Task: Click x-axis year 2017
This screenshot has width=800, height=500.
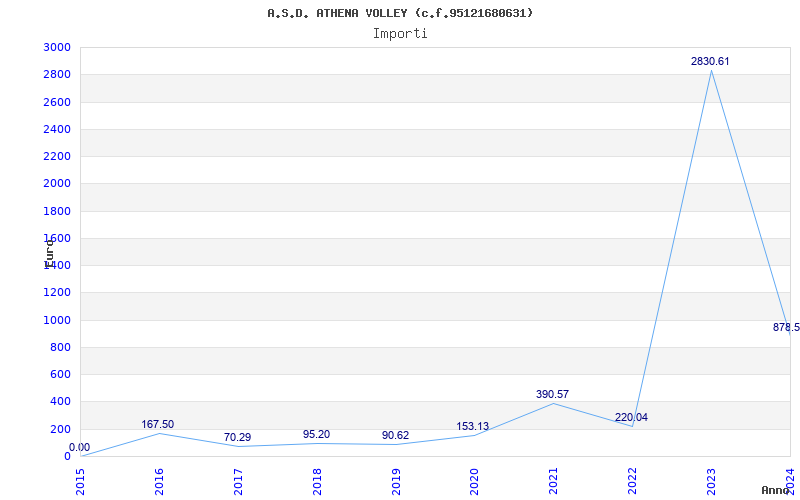Action: coord(238,482)
